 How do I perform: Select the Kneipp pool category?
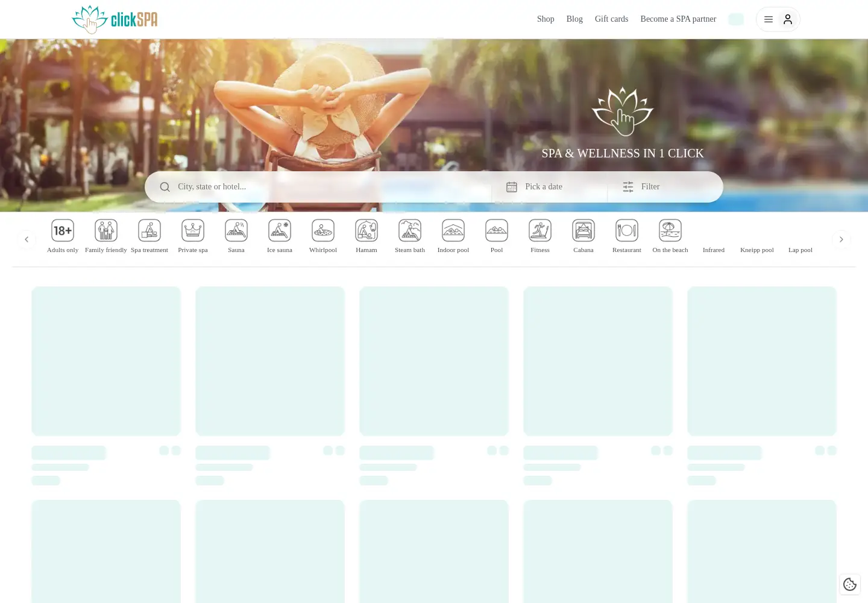tap(757, 250)
